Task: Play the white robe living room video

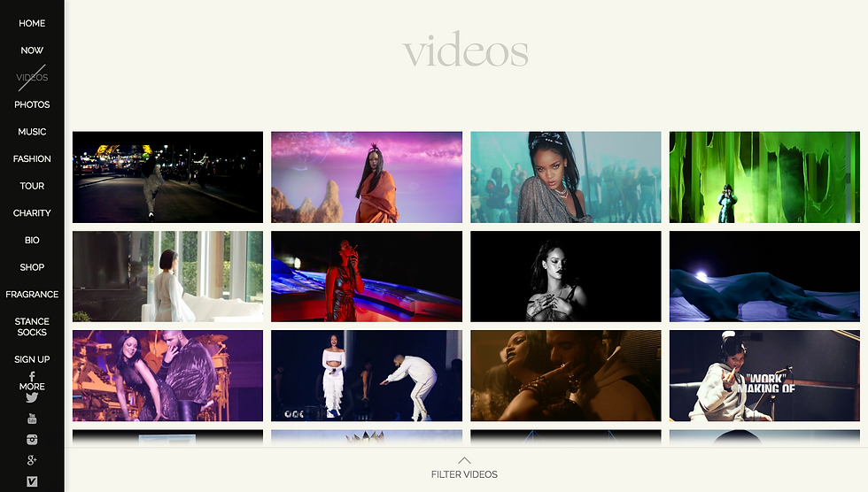Action: (167, 276)
